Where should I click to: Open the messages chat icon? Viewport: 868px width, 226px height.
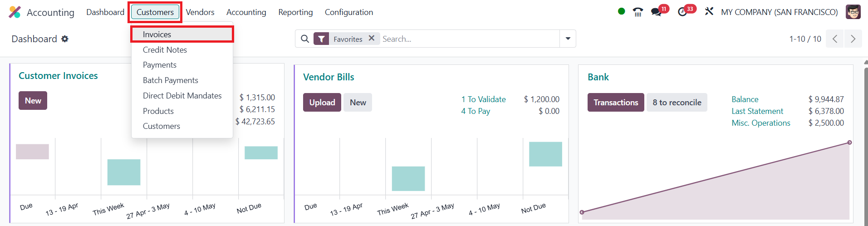tap(656, 12)
